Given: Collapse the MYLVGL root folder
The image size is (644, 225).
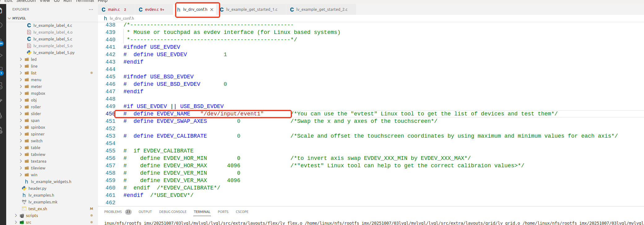Looking at the screenshot, I should coord(9,18).
